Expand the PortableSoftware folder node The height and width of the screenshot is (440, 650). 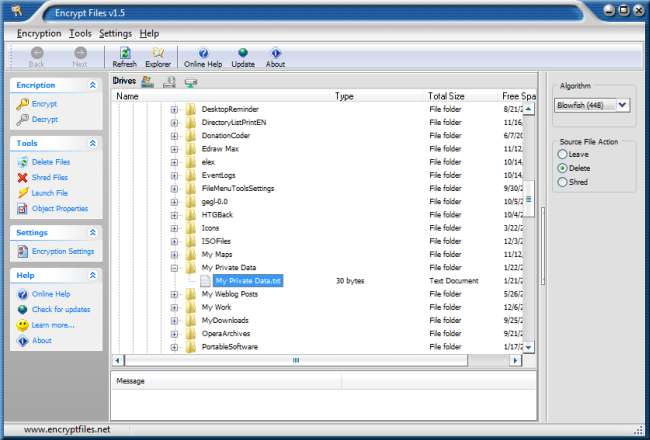pyautogui.click(x=174, y=347)
